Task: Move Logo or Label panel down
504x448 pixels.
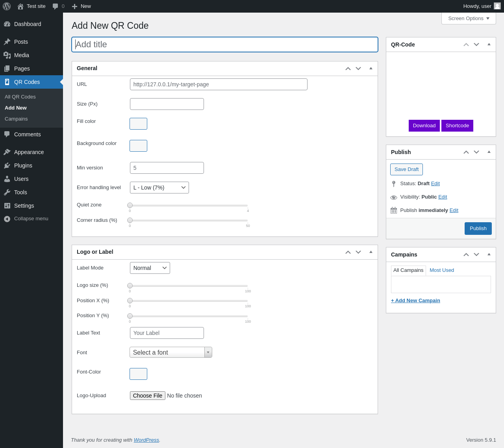Action: click(358, 252)
